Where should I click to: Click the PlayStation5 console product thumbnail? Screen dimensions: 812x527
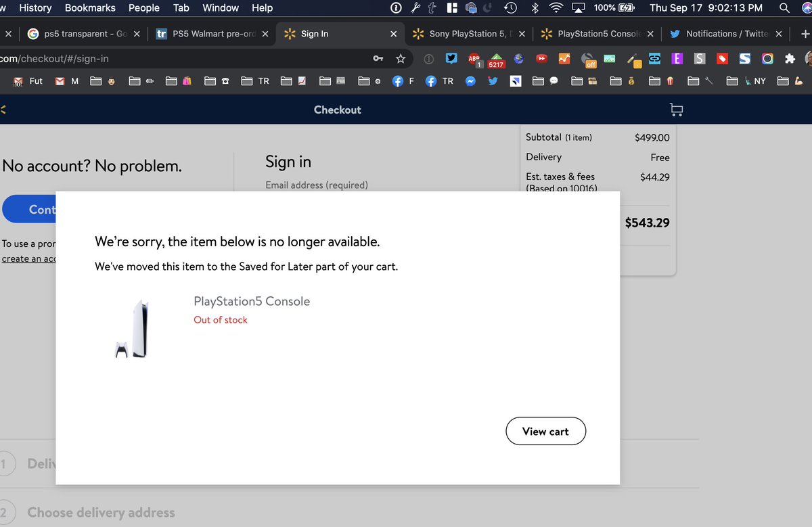(x=132, y=329)
